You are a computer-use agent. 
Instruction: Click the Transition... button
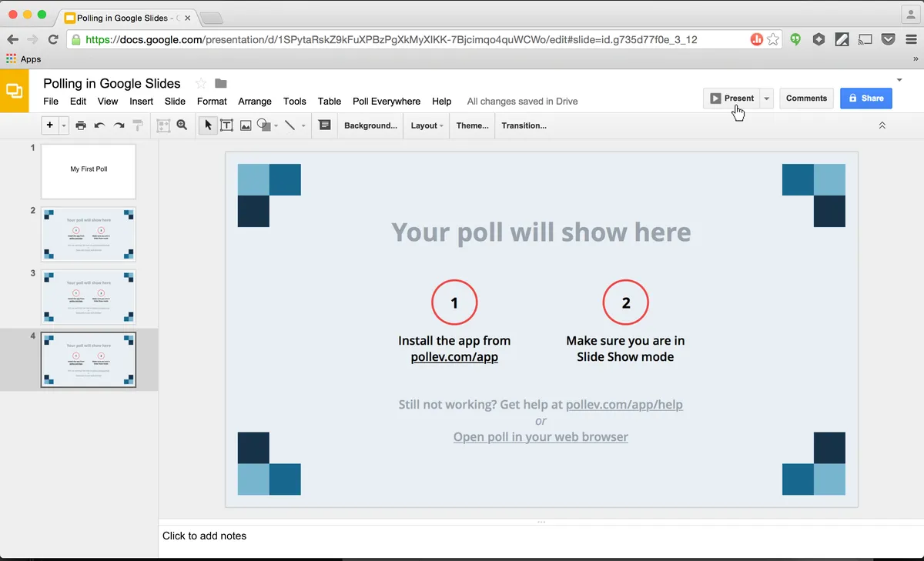pyautogui.click(x=524, y=125)
